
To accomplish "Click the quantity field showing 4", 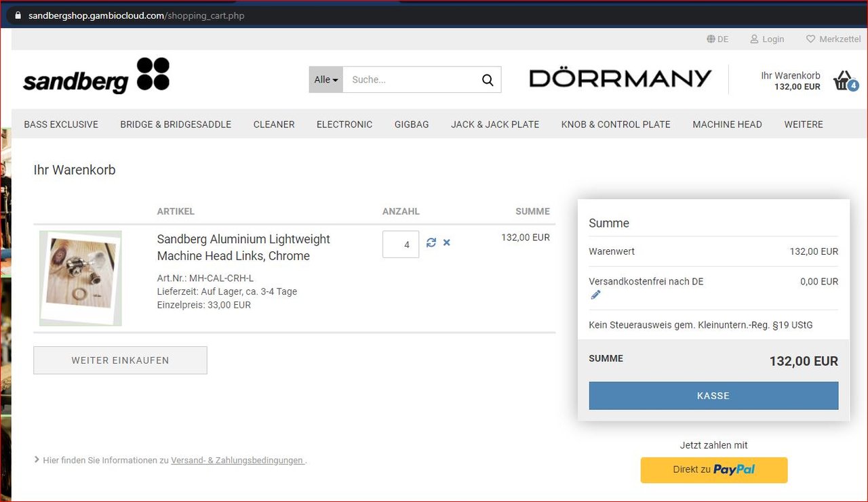I will 401,245.
